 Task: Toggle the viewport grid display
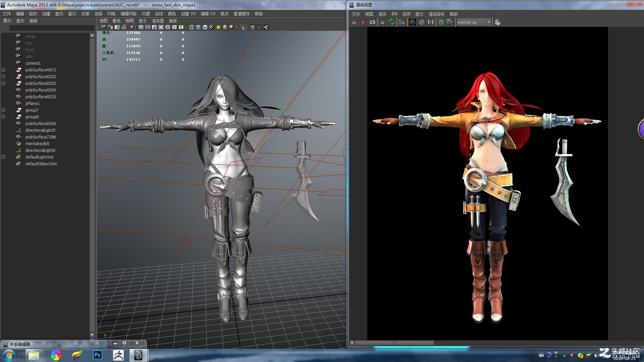tap(141, 27)
